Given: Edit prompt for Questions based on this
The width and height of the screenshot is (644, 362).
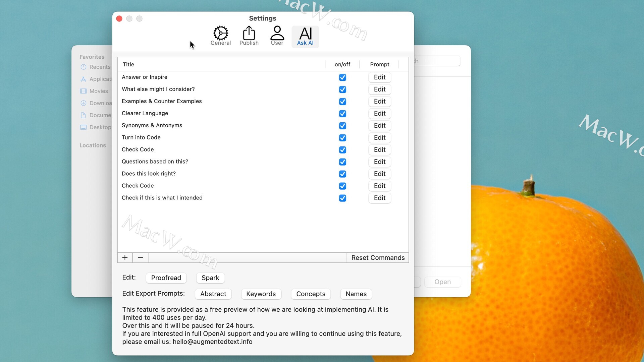Looking at the screenshot, I should (380, 162).
